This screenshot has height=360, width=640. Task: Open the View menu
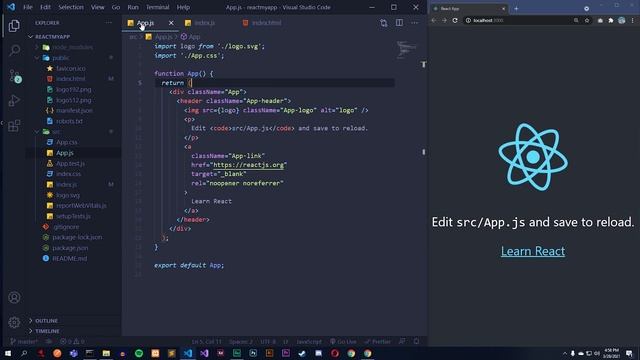pos(98,7)
